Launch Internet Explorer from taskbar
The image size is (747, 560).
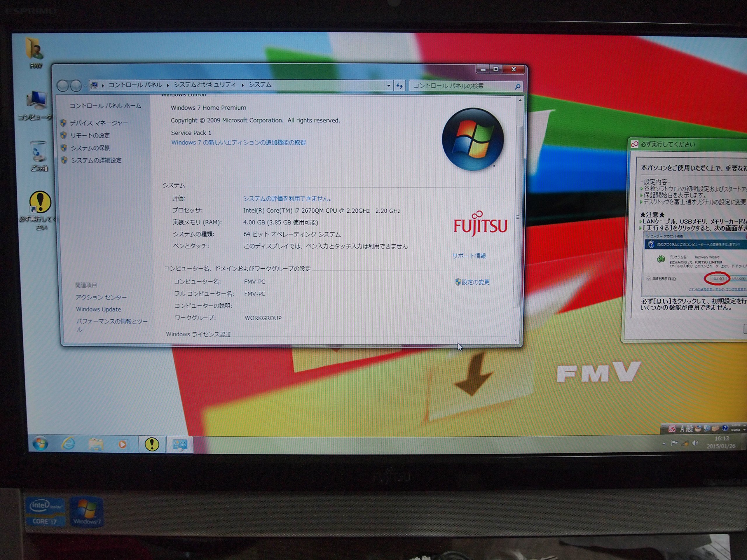(x=69, y=444)
